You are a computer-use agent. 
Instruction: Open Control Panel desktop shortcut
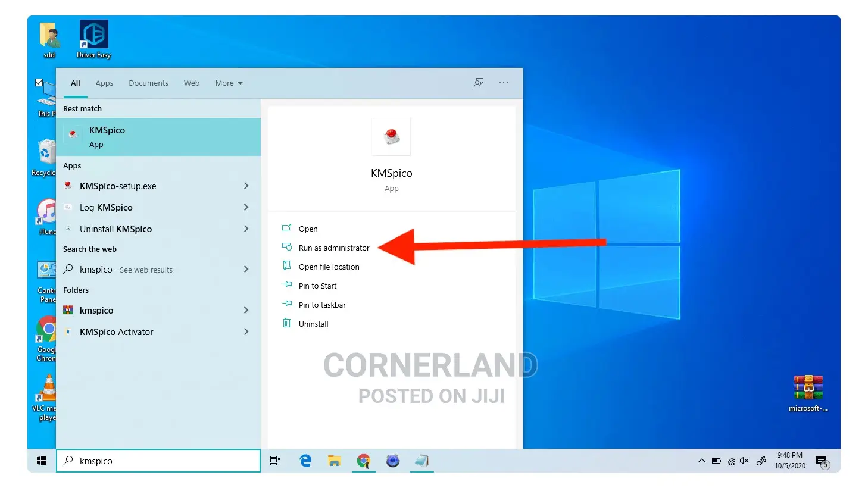[46, 281]
